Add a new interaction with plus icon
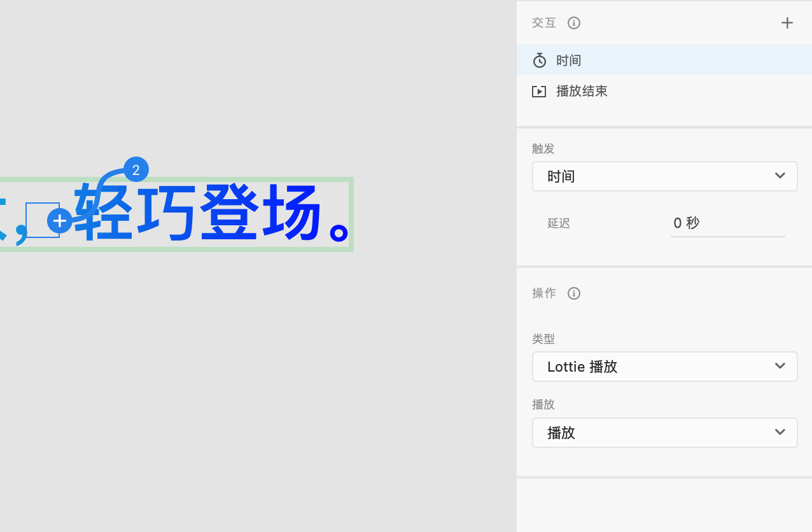Image resolution: width=812 pixels, height=532 pixels. coord(787,23)
